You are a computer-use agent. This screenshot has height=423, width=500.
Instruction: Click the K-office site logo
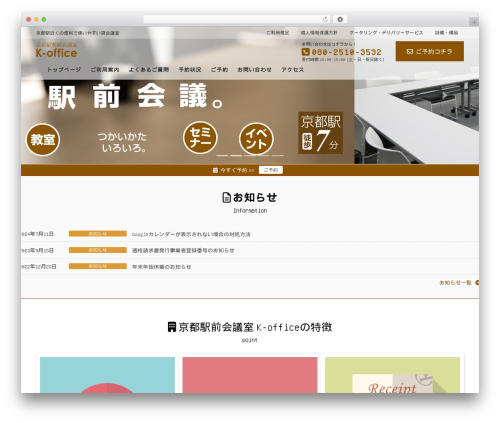point(57,50)
